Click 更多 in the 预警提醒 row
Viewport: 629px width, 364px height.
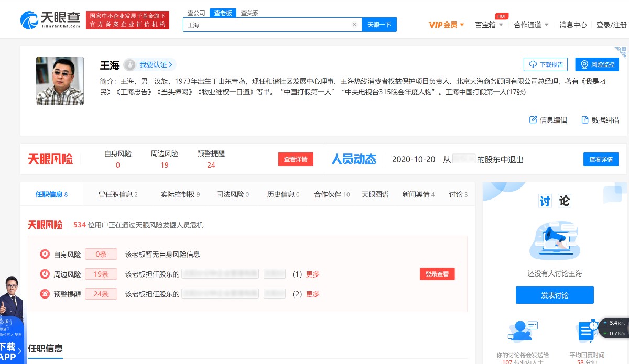pos(313,294)
